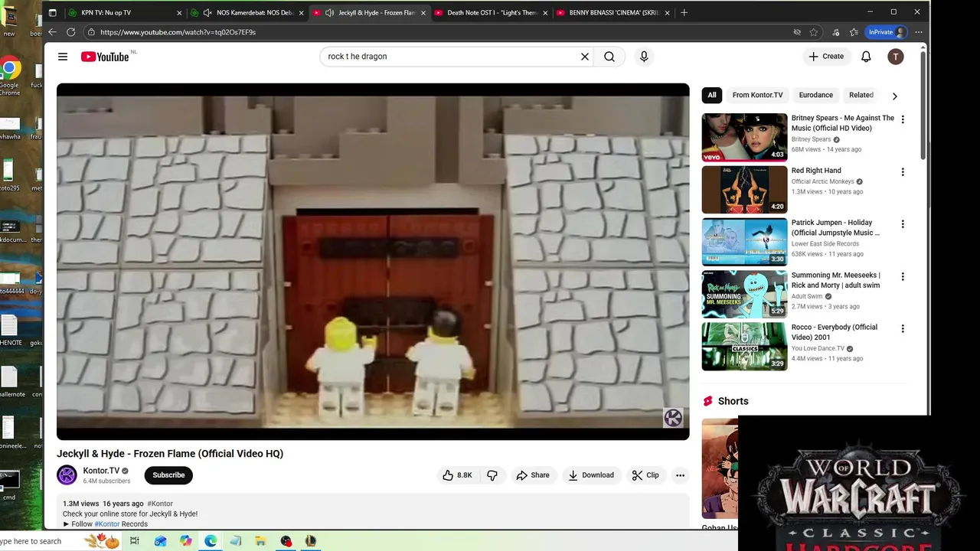
Task: Open Rocco Everybody thumbnail
Action: [x=744, y=346]
